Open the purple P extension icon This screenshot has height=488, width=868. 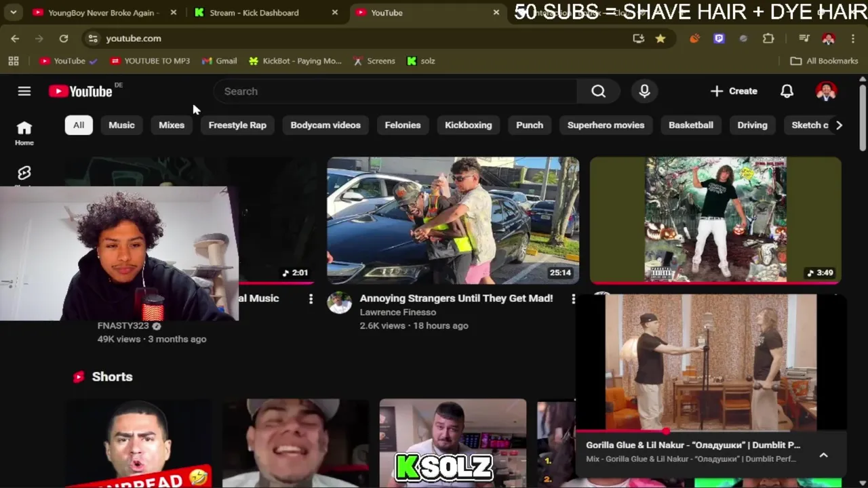point(719,39)
